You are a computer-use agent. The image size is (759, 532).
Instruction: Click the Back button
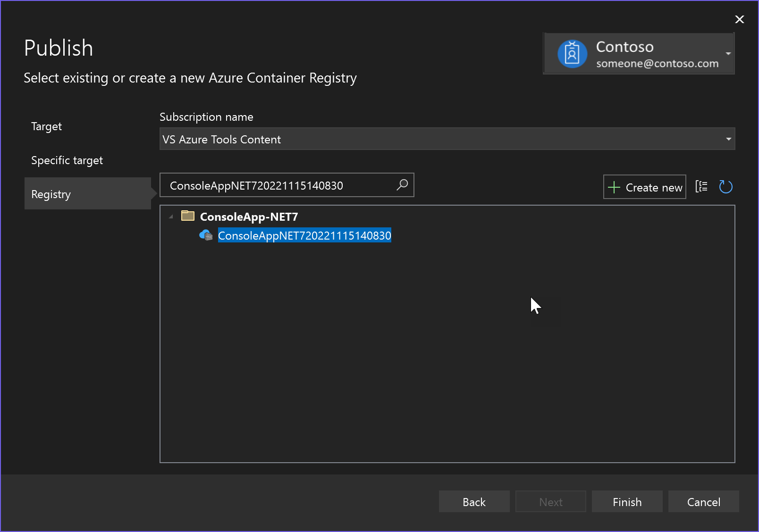[474, 501]
